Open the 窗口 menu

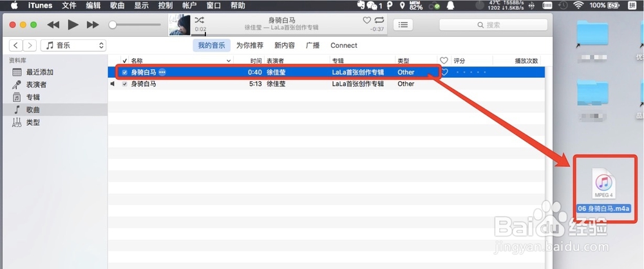(x=214, y=5)
